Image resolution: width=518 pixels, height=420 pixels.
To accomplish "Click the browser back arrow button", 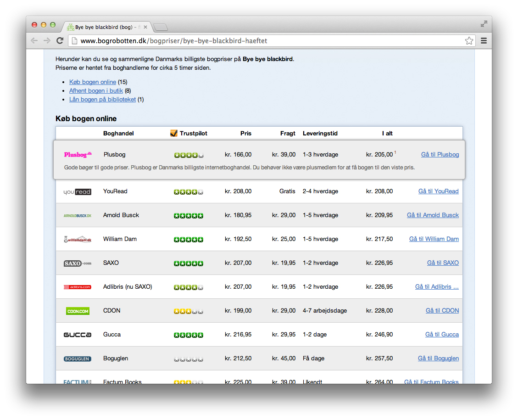I will (x=34, y=41).
